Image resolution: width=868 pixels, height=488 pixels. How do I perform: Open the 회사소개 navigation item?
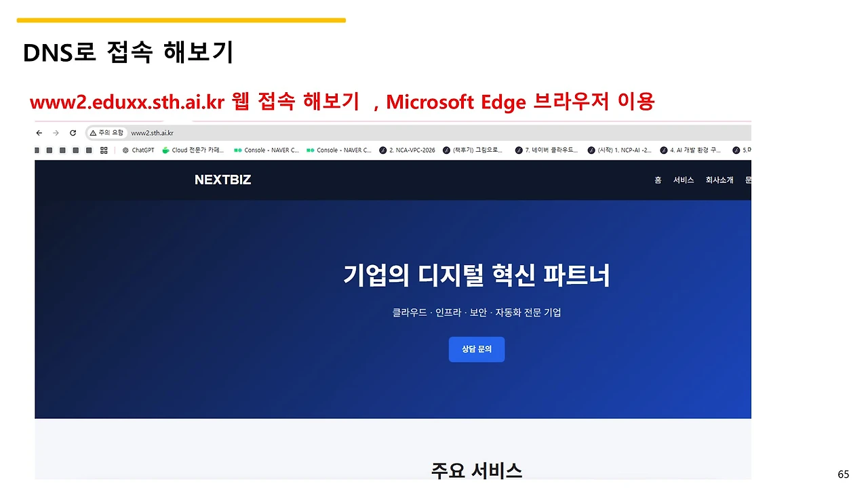pos(719,180)
